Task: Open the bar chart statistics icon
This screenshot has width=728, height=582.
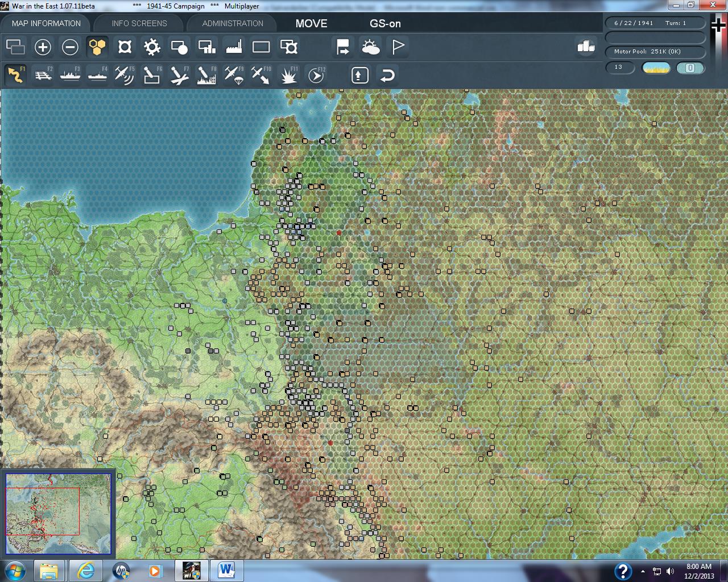Action: pos(585,47)
